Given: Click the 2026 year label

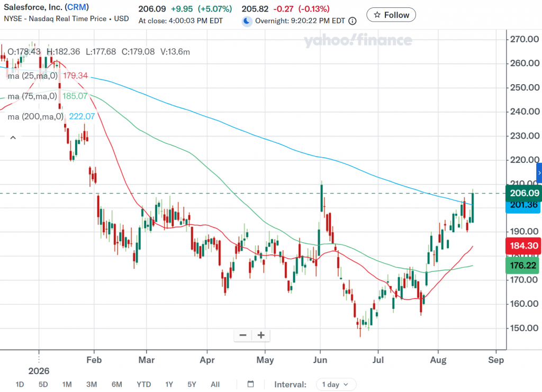Looking at the screenshot, I should click(x=39, y=371).
